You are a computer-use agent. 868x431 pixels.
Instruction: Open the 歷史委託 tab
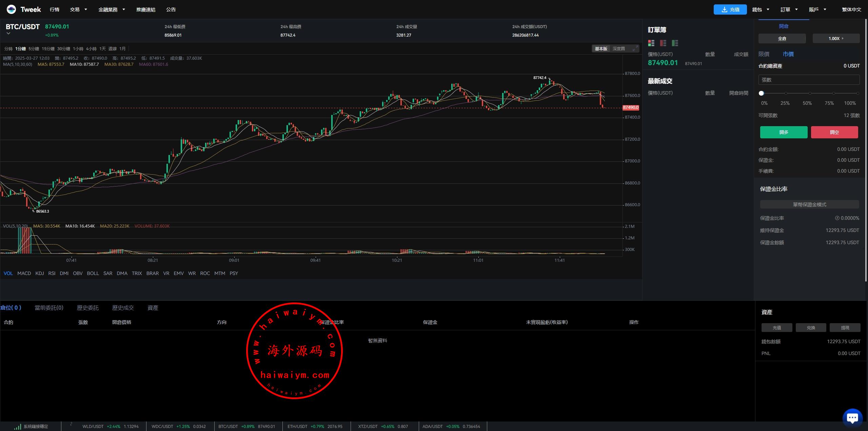87,308
